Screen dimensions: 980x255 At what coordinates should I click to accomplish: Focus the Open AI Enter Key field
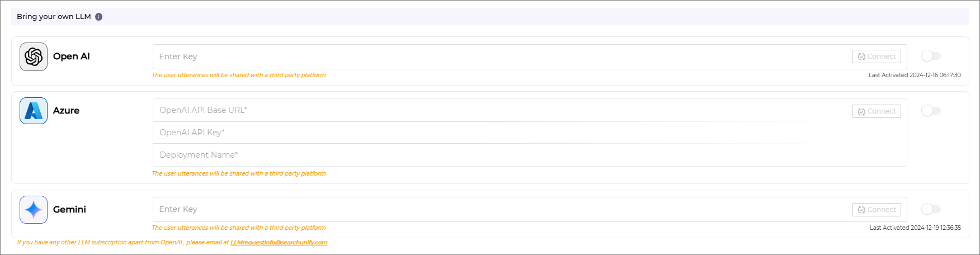point(501,56)
